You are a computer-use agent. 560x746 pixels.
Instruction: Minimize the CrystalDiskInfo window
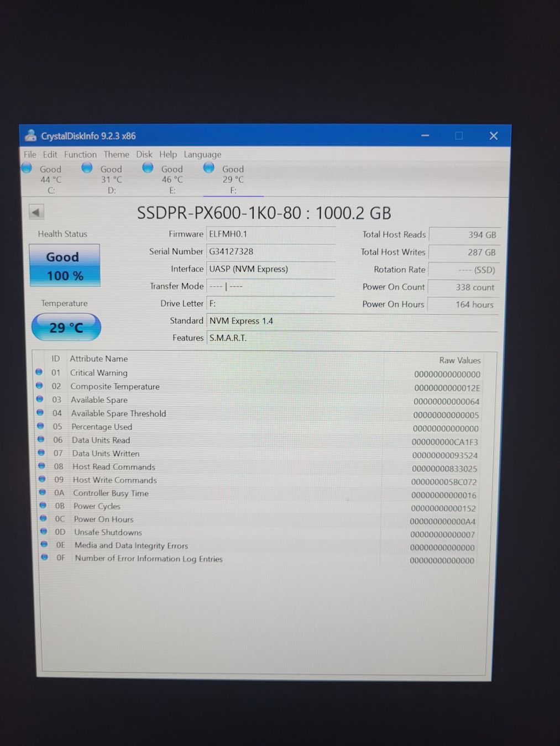coord(425,135)
